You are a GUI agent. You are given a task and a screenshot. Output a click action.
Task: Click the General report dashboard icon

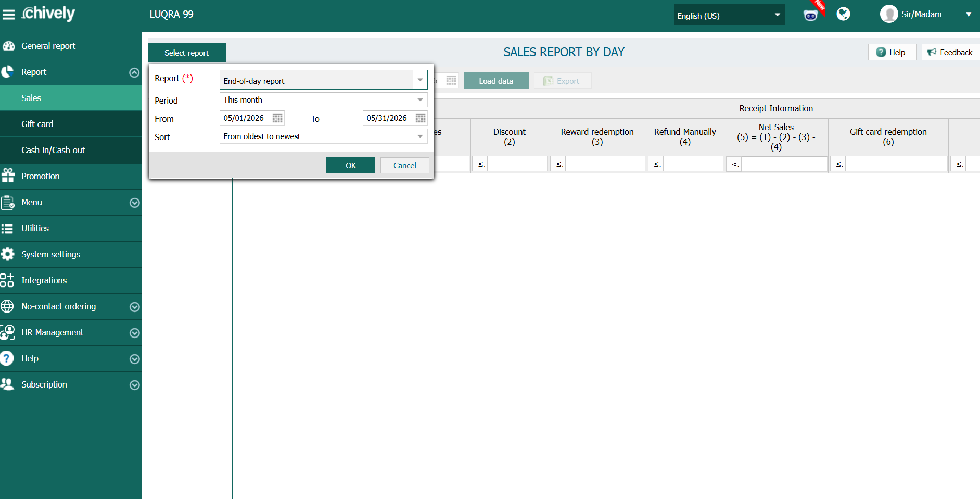pyautogui.click(x=8, y=46)
